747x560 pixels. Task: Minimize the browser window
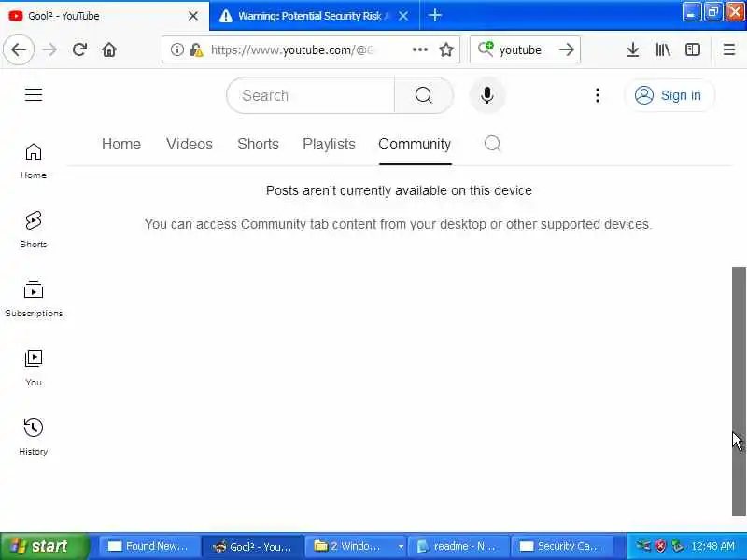[x=691, y=12]
